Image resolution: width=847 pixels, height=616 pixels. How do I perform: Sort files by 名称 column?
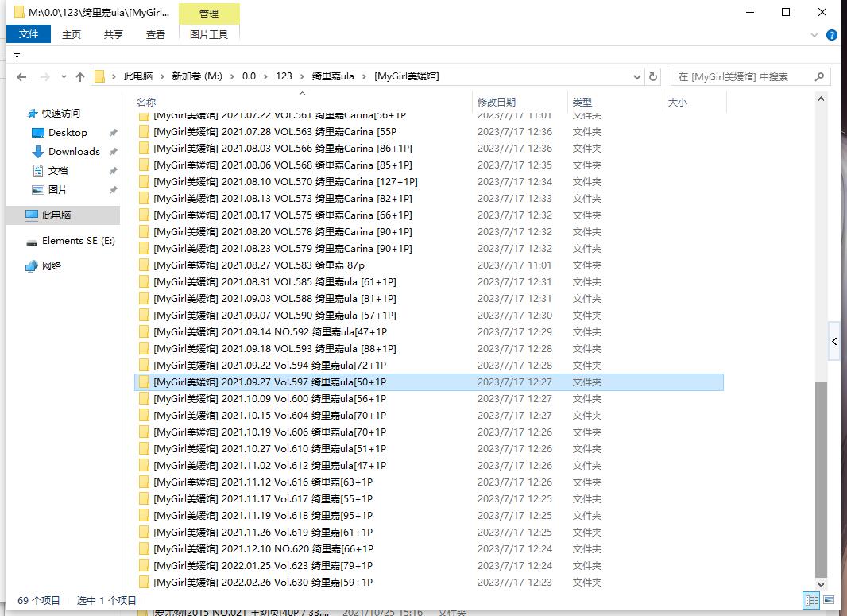pos(146,102)
